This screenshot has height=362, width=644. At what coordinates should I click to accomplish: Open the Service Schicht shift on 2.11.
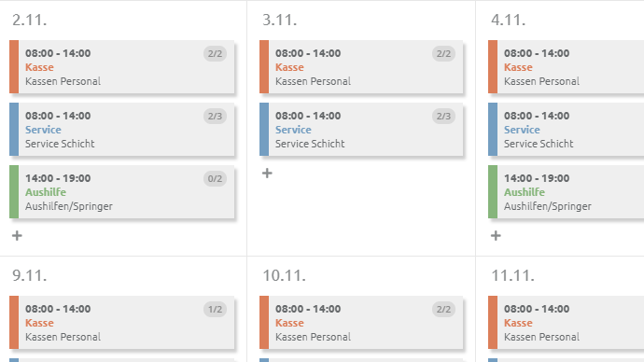122,130
